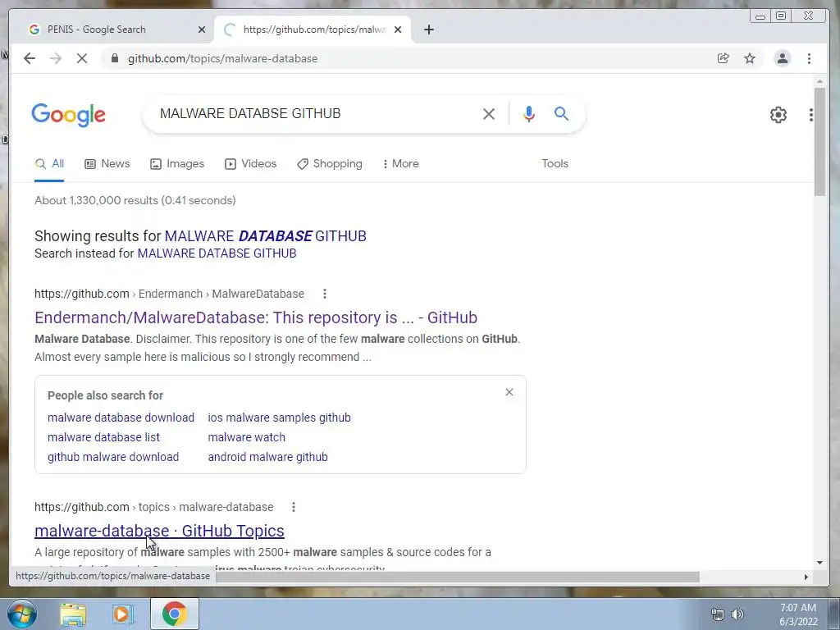The image size is (840, 630).
Task: Click the About 1,330,000 results text
Action: tap(135, 200)
